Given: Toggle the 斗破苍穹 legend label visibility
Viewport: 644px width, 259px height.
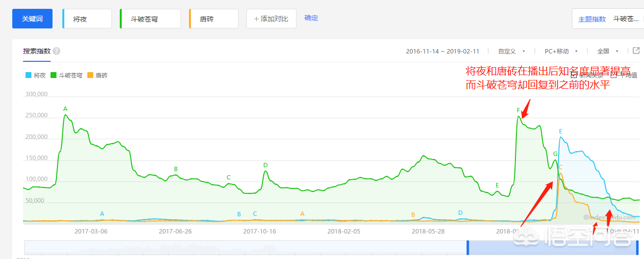Looking at the screenshot, I should point(70,76).
